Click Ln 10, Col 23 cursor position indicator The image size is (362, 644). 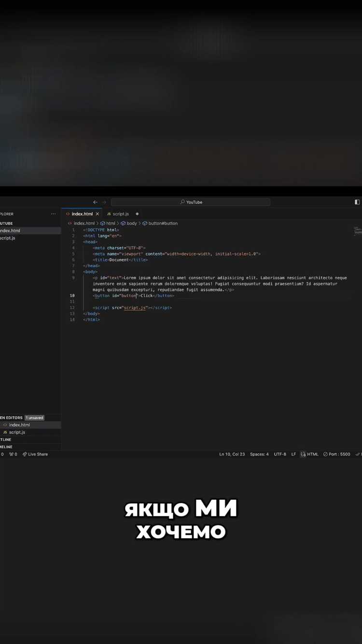tap(232, 454)
